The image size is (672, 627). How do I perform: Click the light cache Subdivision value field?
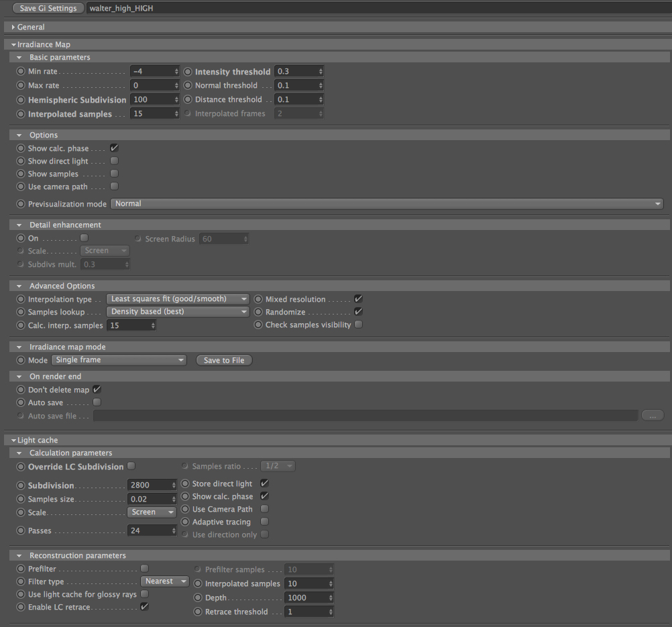click(x=149, y=485)
